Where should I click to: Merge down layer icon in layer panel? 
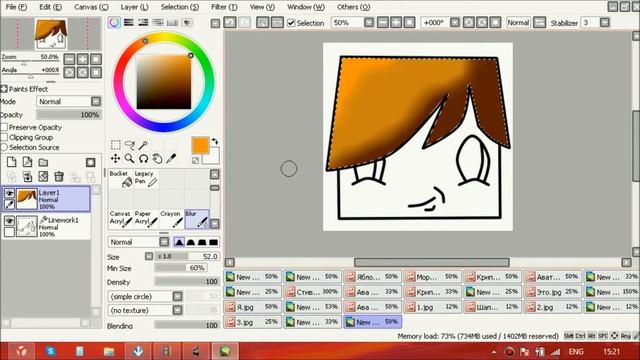click(27, 176)
